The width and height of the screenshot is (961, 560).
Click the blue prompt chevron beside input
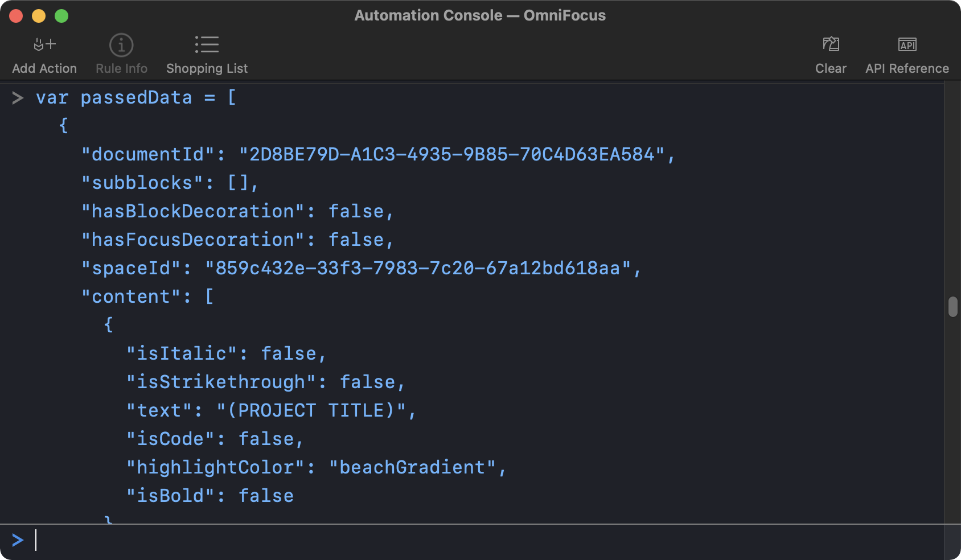[18, 540]
